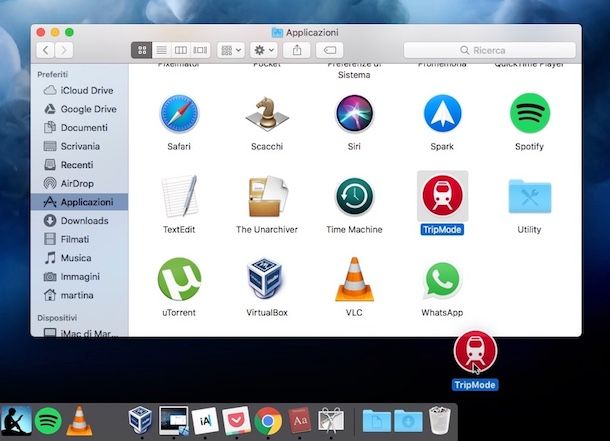Go back with the back arrow
This screenshot has width=610, height=441.
pos(46,50)
